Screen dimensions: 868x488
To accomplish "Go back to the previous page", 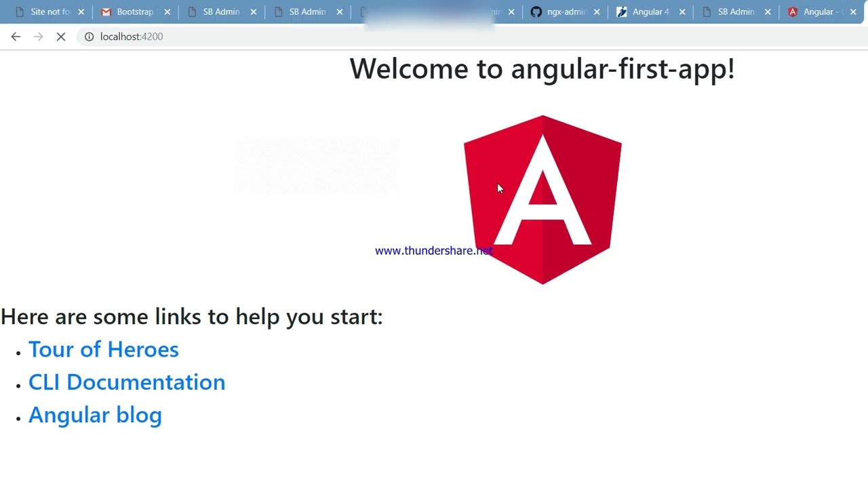I will click(16, 37).
